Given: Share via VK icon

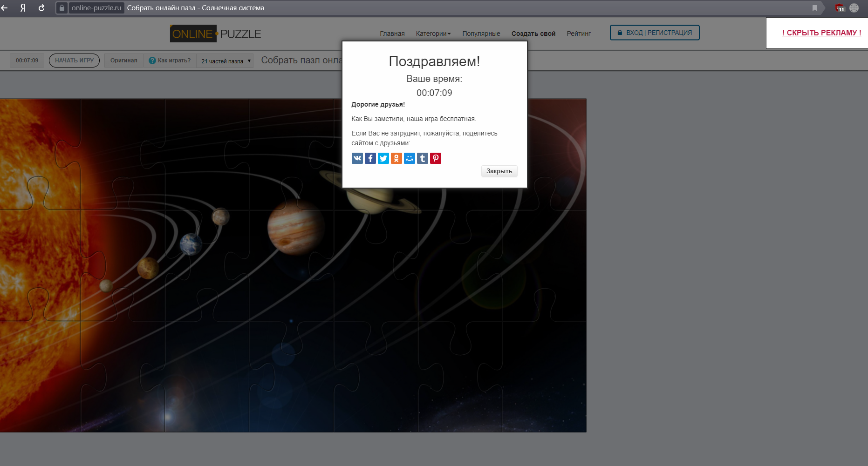Looking at the screenshot, I should tap(357, 158).
